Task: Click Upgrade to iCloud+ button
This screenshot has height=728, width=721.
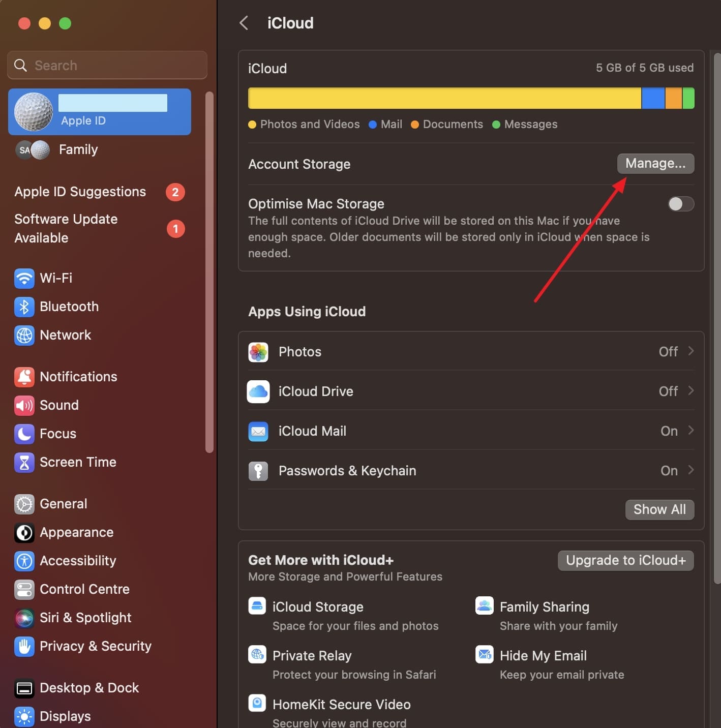Action: pyautogui.click(x=626, y=560)
